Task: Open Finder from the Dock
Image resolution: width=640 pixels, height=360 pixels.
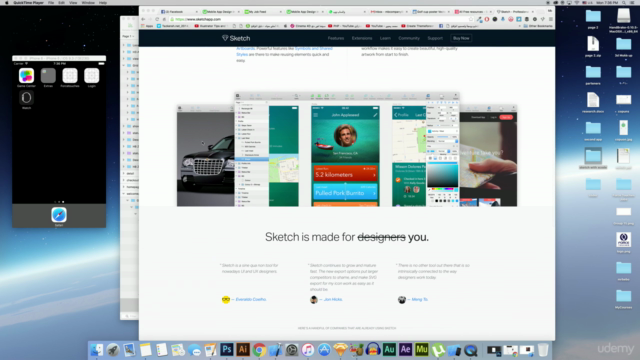Action: [97, 350]
